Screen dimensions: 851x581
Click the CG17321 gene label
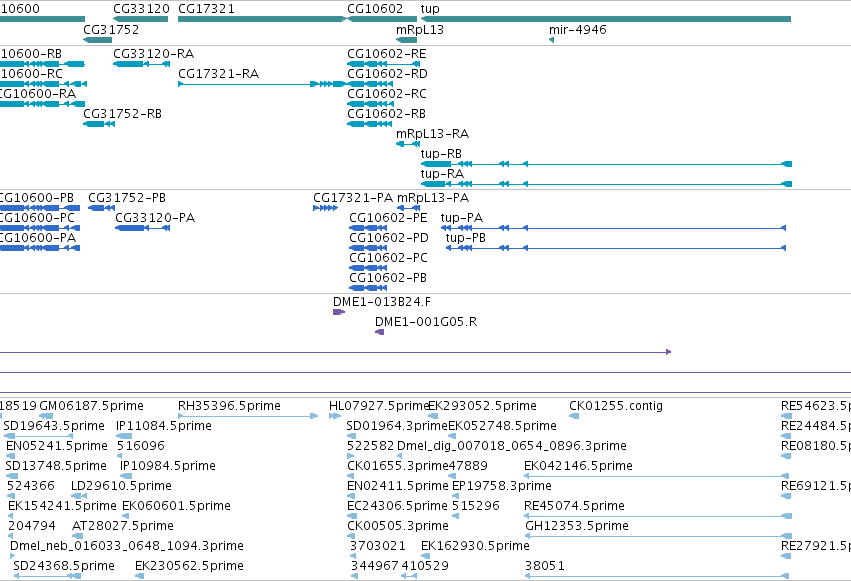tap(206, 9)
